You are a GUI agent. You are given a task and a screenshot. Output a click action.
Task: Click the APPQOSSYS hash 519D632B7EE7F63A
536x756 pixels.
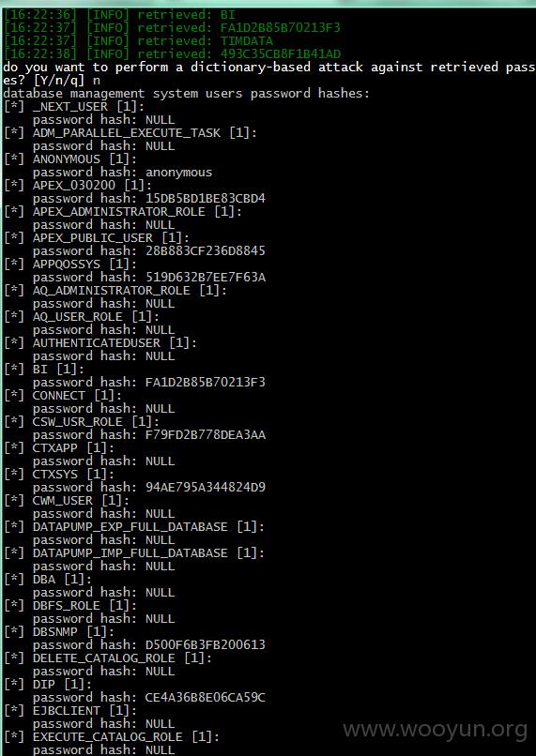[205, 278]
